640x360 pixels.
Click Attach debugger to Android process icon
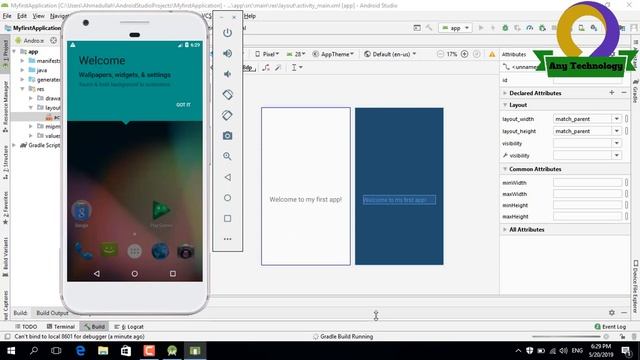[x=542, y=28]
